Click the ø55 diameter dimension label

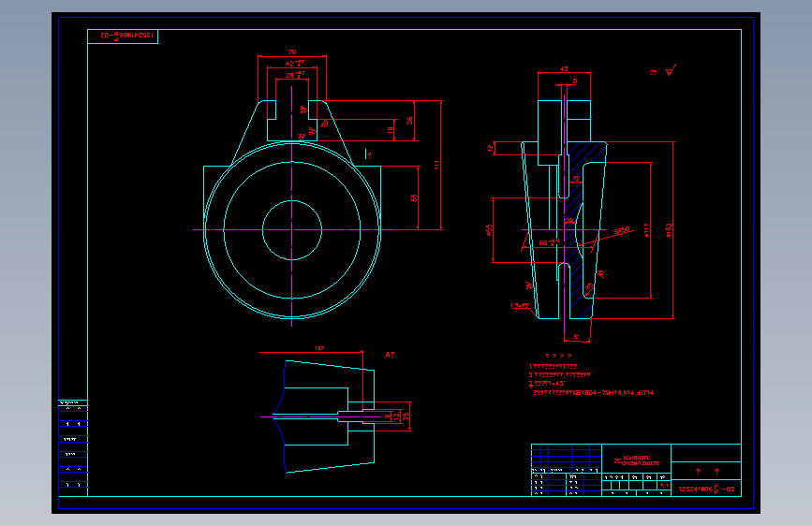click(x=489, y=230)
